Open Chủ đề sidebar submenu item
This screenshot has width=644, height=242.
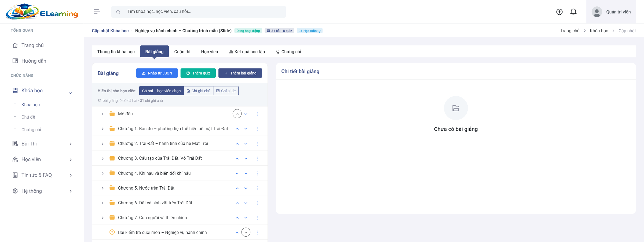28,117
